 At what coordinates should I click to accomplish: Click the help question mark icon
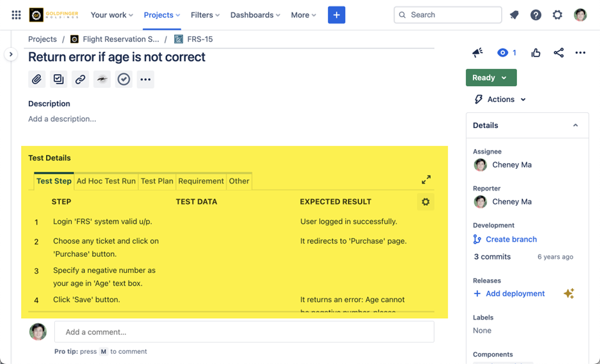coord(536,15)
